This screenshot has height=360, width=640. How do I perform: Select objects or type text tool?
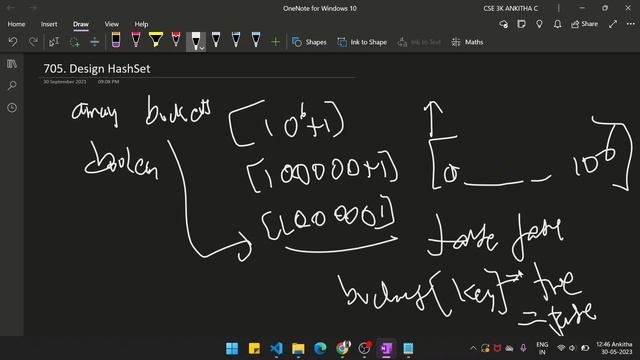point(54,42)
